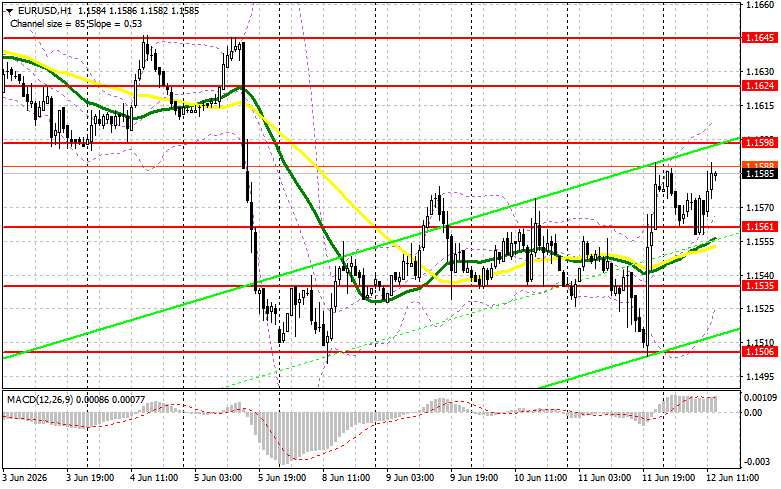
Task: Click the 1.1630 price axis value
Action: (760, 72)
